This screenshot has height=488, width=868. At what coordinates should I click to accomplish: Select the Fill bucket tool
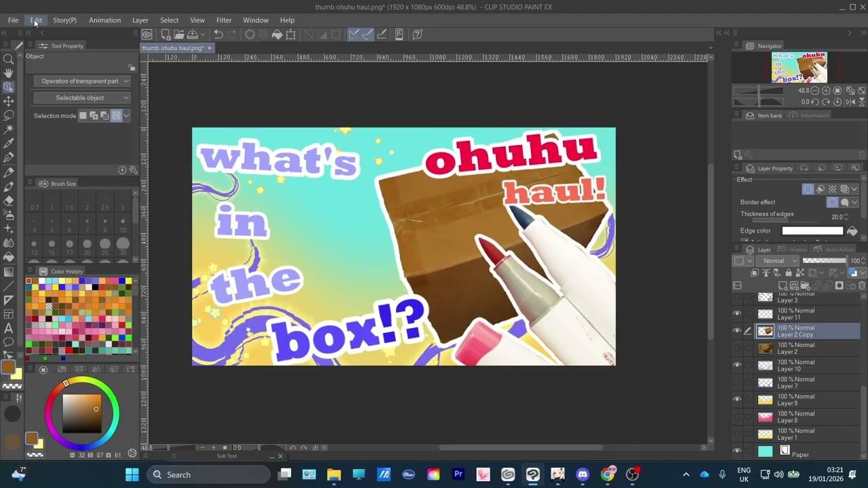pos(9,258)
